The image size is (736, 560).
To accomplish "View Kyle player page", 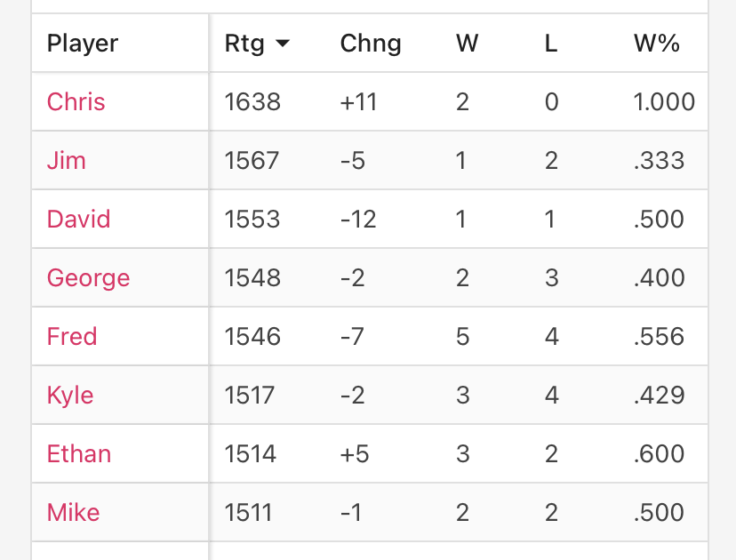I will coord(70,396).
